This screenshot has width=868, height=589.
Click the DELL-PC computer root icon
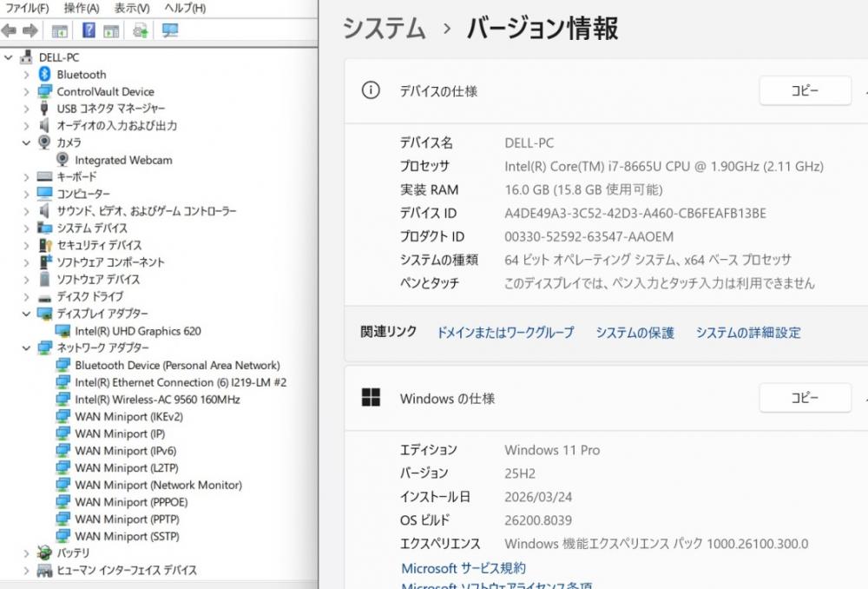26,57
